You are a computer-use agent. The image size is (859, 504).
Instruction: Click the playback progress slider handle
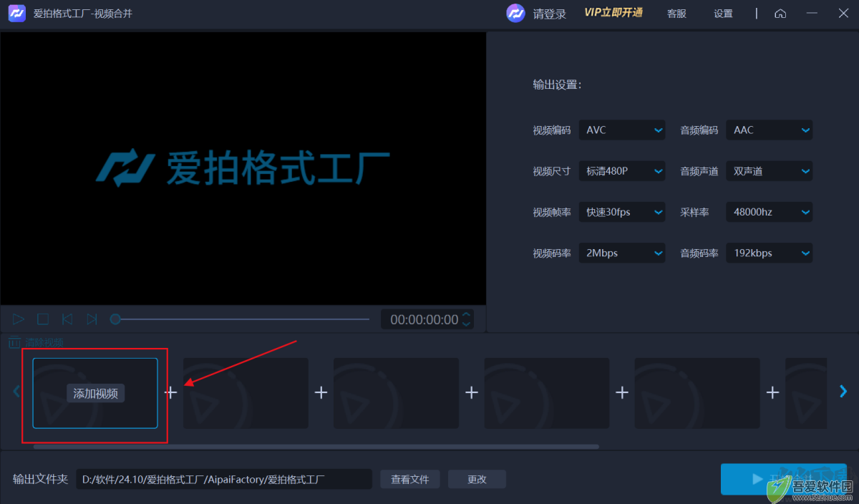tap(115, 319)
